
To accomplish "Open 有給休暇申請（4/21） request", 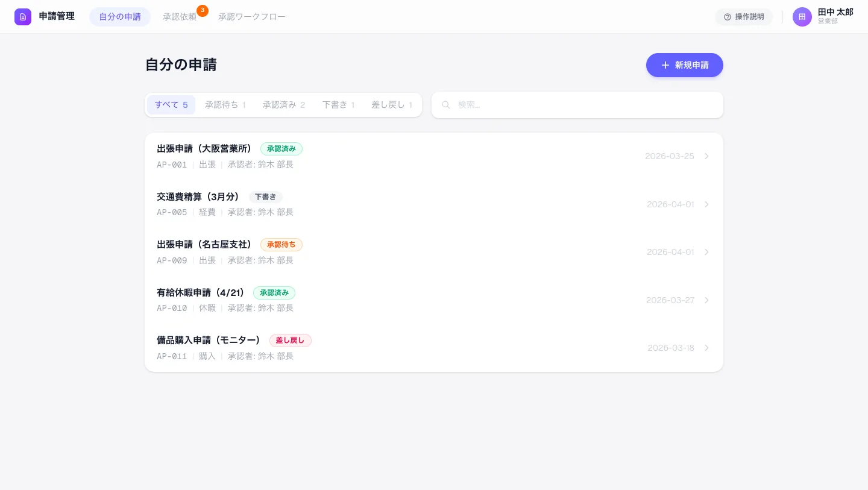I will (434, 300).
